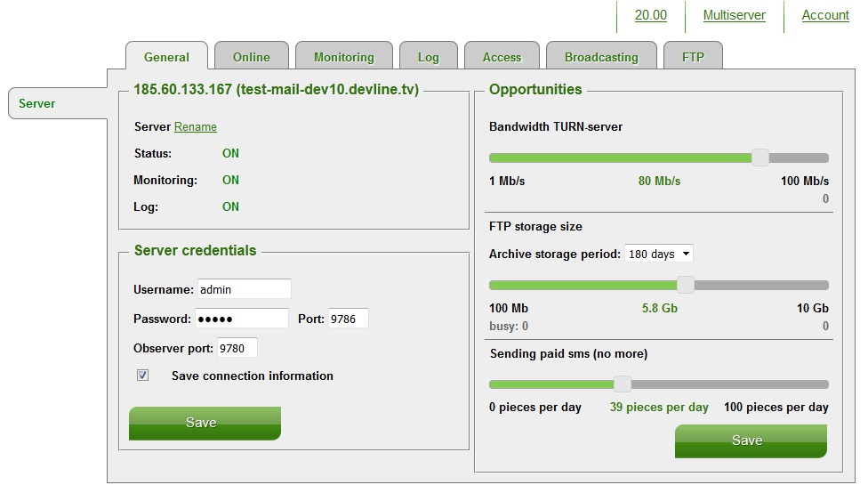This screenshot has width=868, height=493.
Task: Save the server credentials
Action: click(205, 424)
